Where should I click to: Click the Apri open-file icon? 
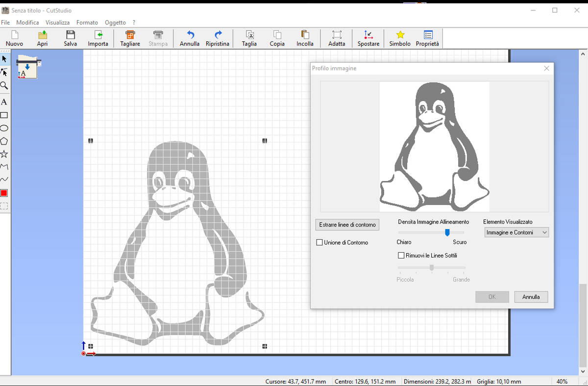[43, 38]
